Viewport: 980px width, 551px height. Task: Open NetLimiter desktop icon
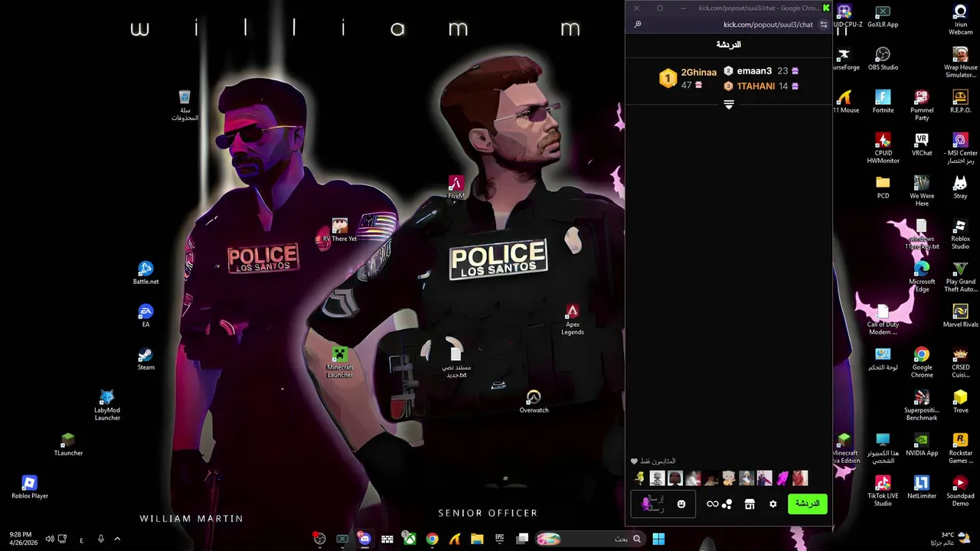tap(922, 487)
